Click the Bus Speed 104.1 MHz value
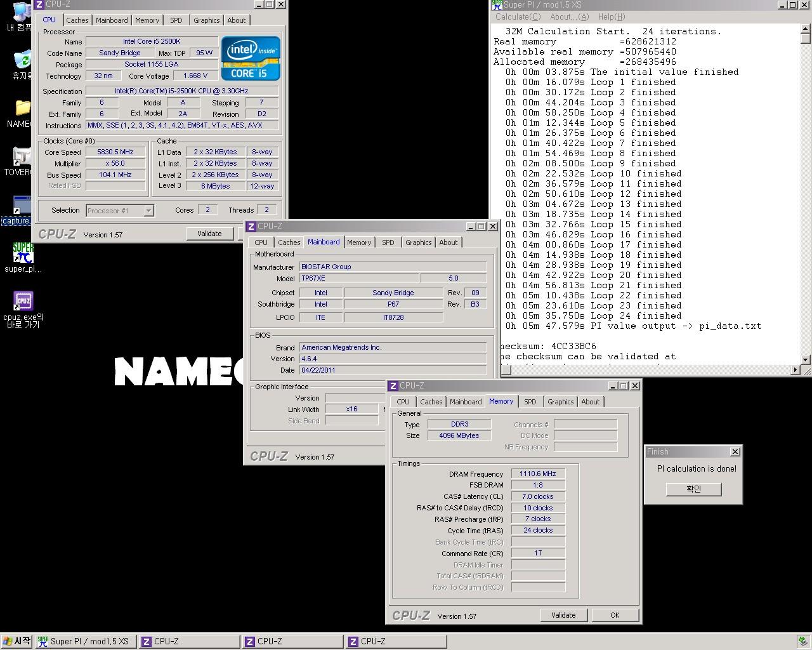Viewport: 812px width, 650px height. pos(115,175)
